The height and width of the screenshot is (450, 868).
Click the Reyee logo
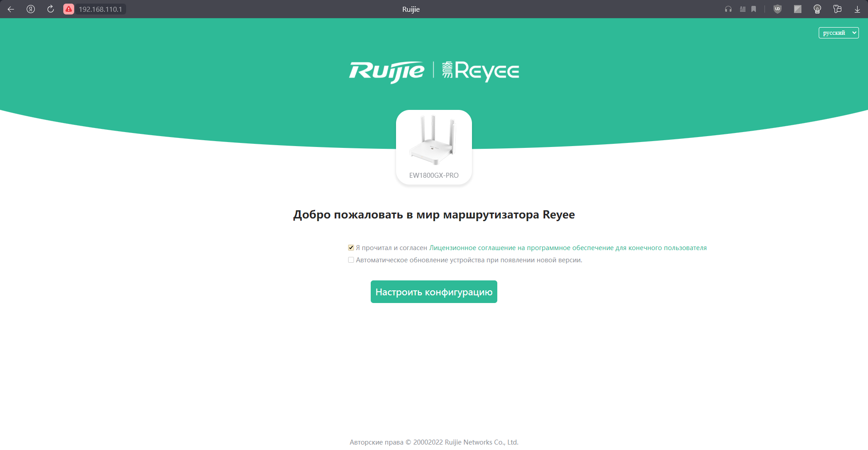pos(481,71)
